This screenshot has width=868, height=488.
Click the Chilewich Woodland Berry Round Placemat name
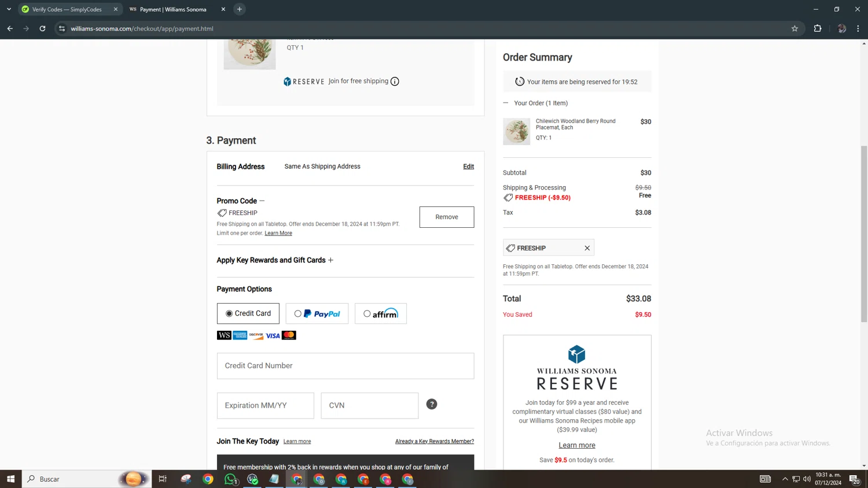(575, 124)
